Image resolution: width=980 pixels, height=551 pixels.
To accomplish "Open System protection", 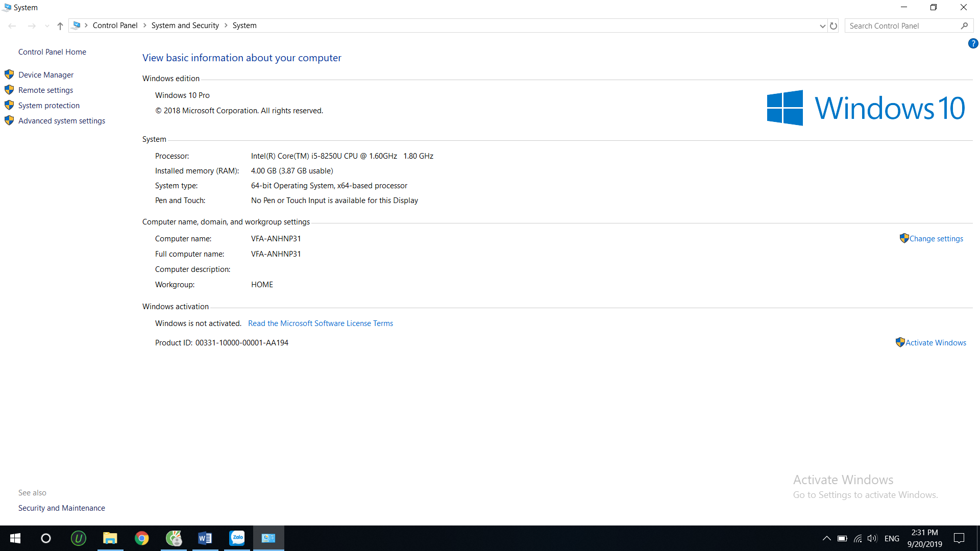I will (x=49, y=106).
